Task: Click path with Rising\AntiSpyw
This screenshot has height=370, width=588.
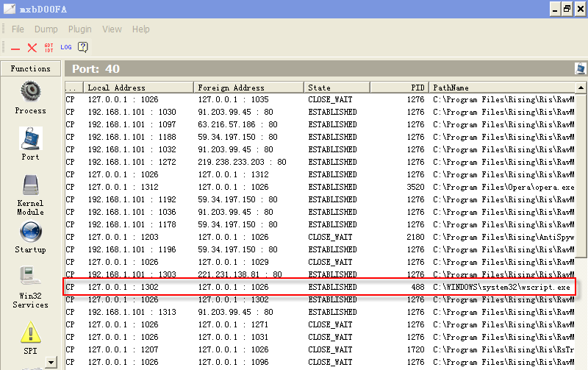Action: coord(503,237)
